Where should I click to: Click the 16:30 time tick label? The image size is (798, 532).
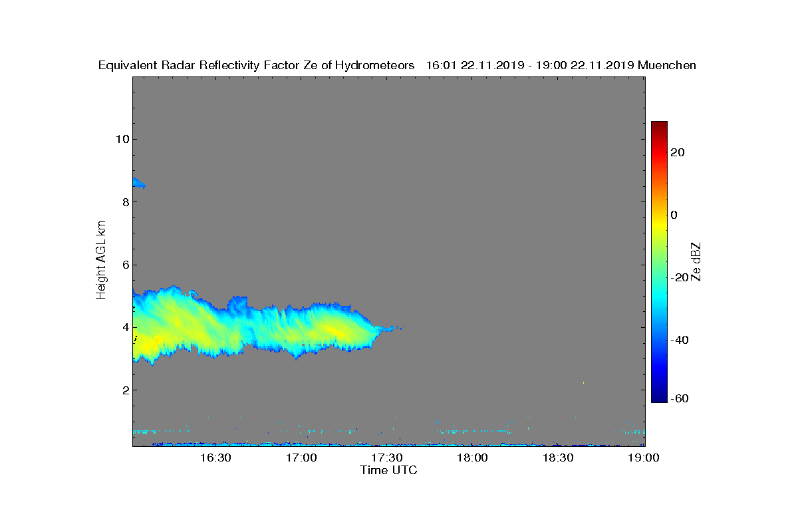point(215,458)
